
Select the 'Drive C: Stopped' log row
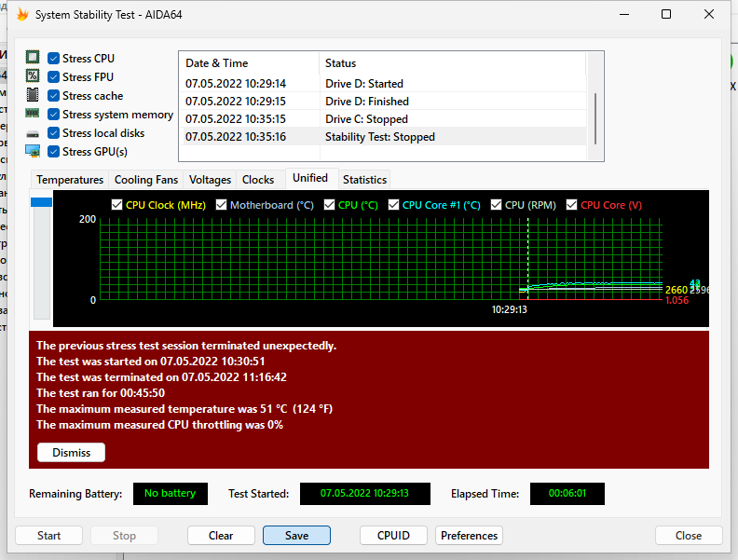[x=383, y=119]
